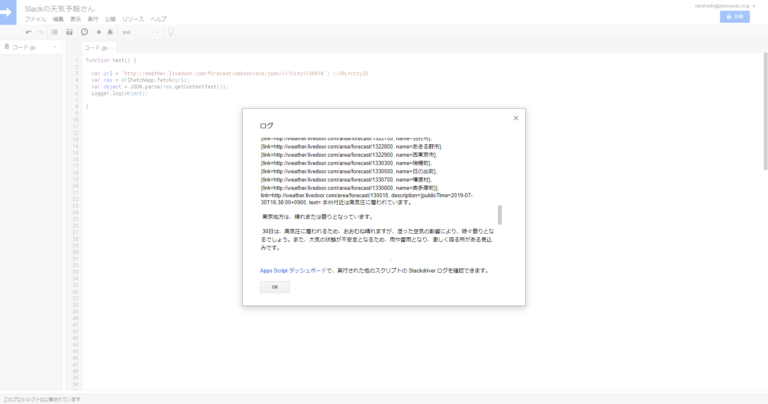Open the ファイル menu

tap(35, 19)
